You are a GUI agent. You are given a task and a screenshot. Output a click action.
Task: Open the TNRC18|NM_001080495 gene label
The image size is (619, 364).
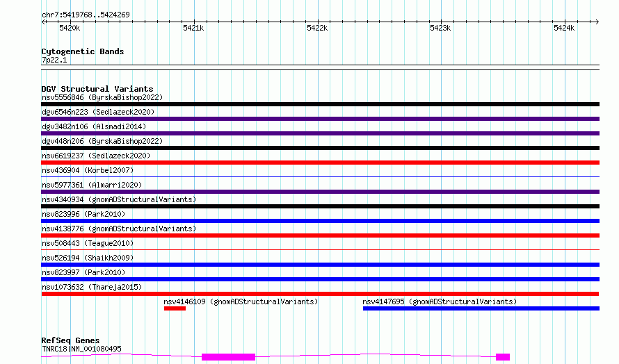click(81, 349)
